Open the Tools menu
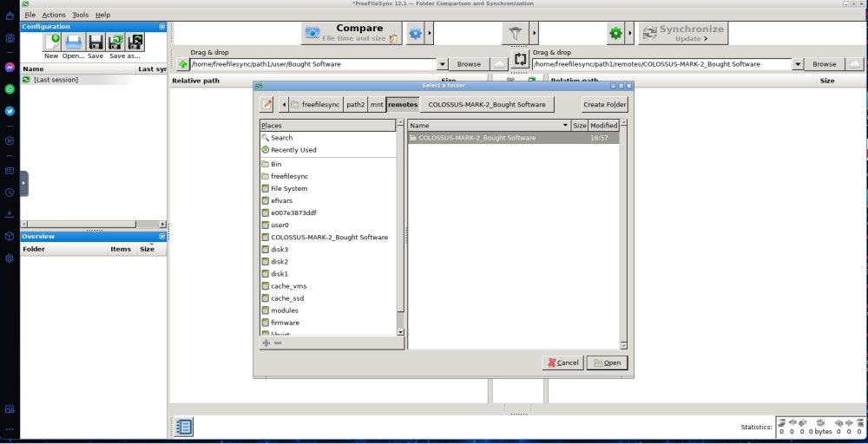This screenshot has height=444, width=868. coord(80,15)
